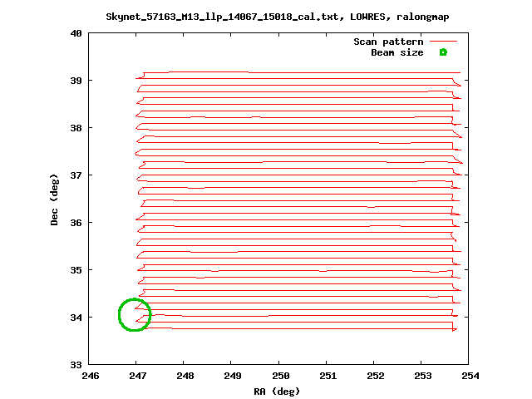Select the 'Scan pattern' legend label
This screenshot has width=532, height=399.
(388, 42)
